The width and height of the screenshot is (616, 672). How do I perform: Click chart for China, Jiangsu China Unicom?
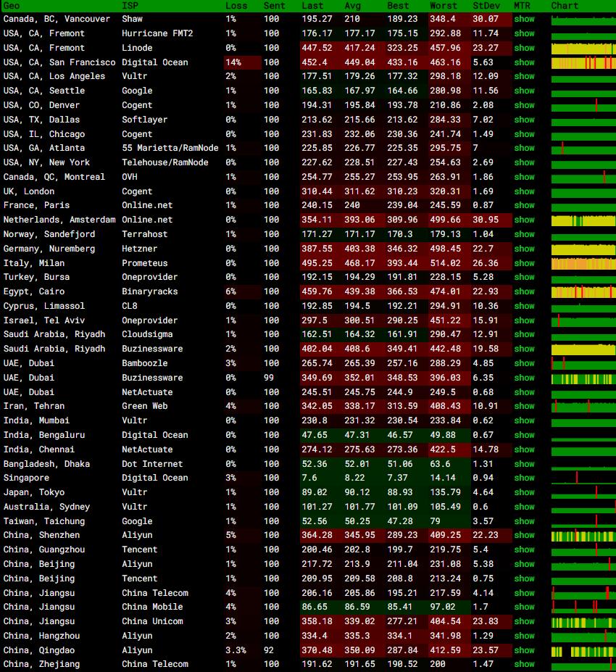(x=583, y=621)
